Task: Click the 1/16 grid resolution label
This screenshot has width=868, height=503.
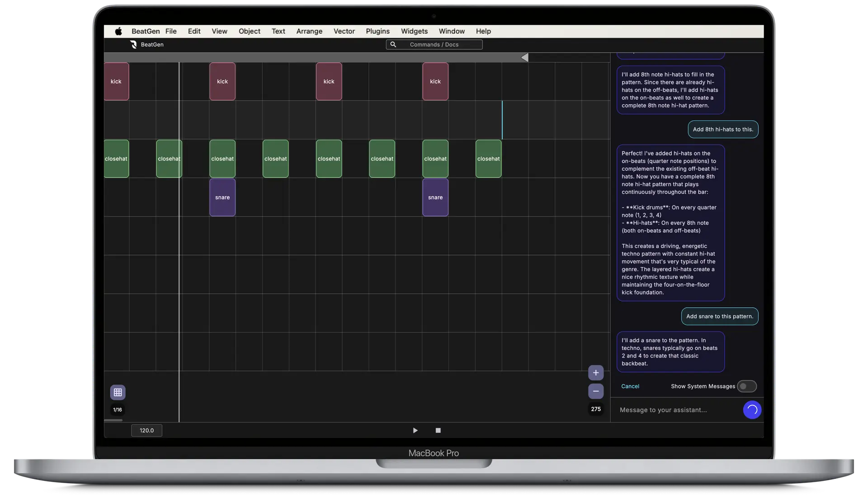Action: point(118,410)
